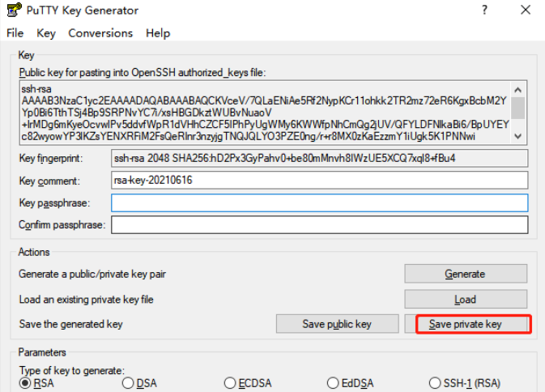Click the Confirm passphrase field
This screenshot has height=392, width=545.
pos(319,224)
